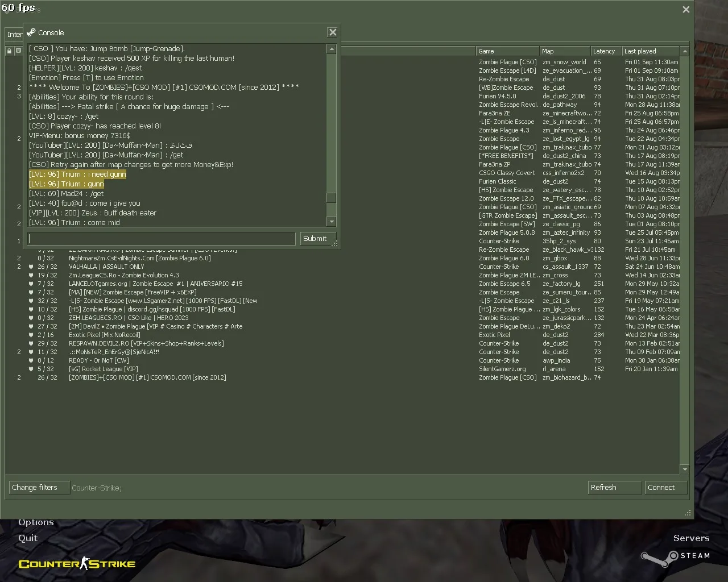This screenshot has height=582, width=728.
Task: Focus the console command input field
Action: [x=162, y=239]
